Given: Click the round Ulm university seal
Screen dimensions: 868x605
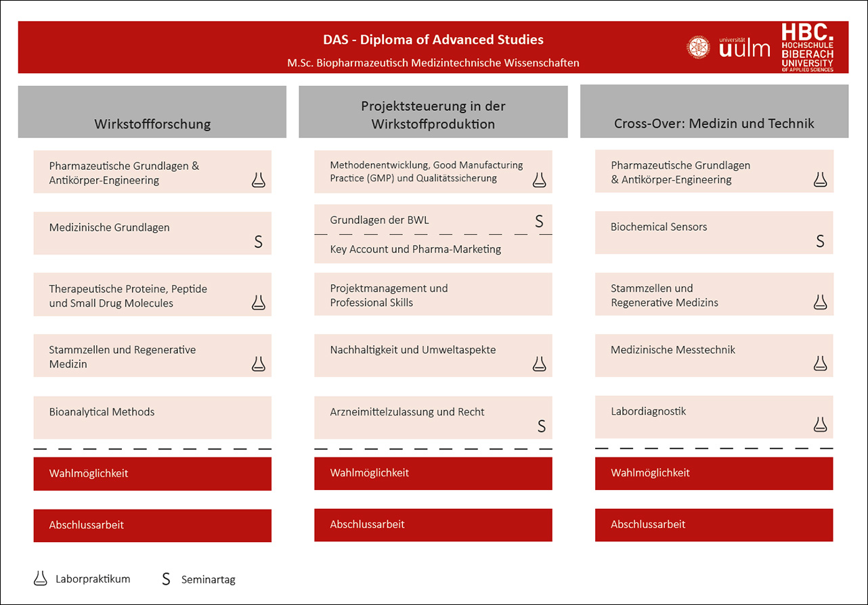Looking at the screenshot, I should click(698, 47).
